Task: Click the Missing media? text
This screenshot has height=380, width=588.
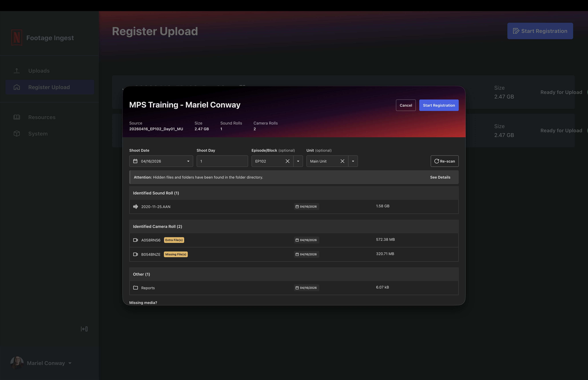Action: pos(143,303)
